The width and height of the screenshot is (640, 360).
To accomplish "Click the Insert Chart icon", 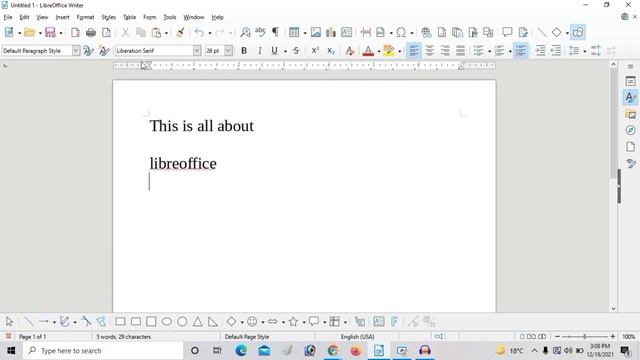I will (331, 32).
